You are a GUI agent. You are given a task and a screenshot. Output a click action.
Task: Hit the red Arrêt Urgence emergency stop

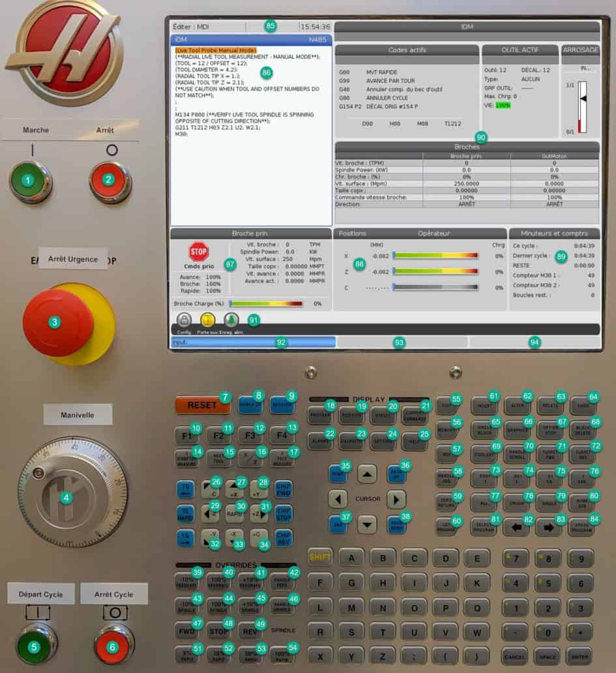[55, 321]
